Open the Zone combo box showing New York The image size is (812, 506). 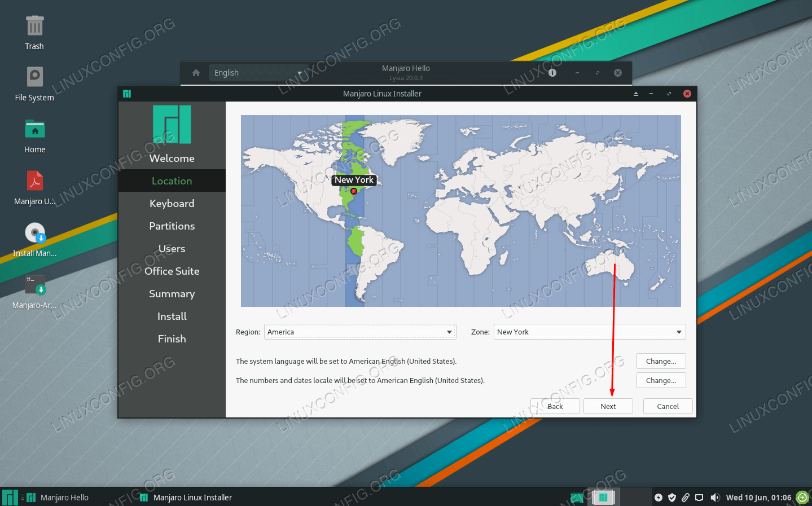click(x=590, y=332)
